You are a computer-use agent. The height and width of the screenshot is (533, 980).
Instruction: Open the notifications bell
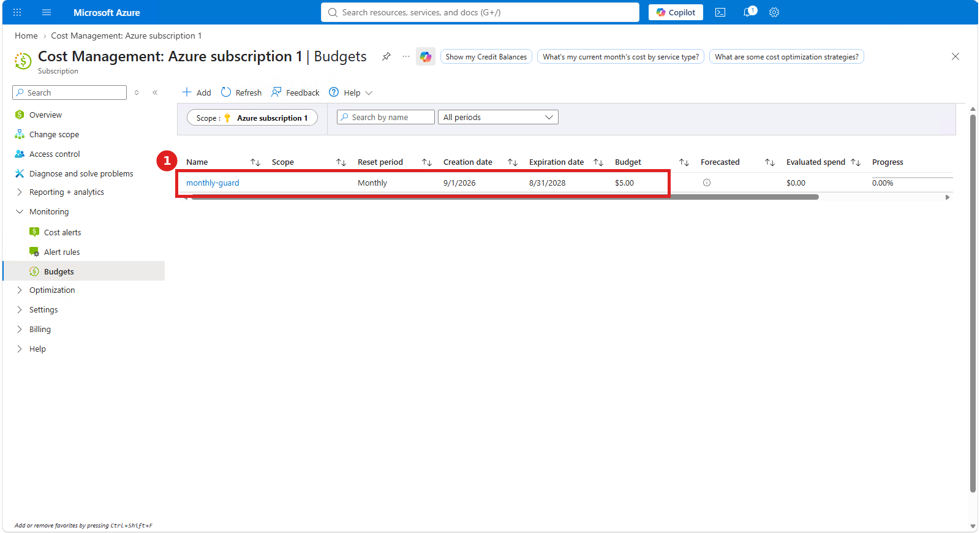[x=748, y=12]
